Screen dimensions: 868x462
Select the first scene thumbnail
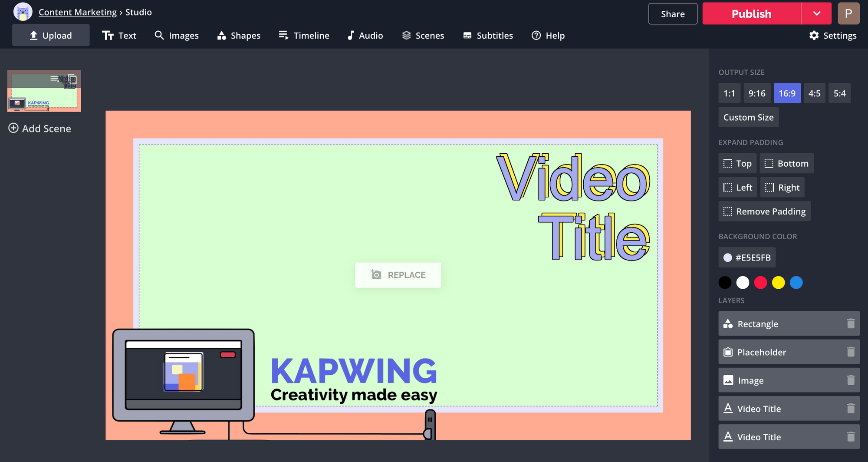44,91
